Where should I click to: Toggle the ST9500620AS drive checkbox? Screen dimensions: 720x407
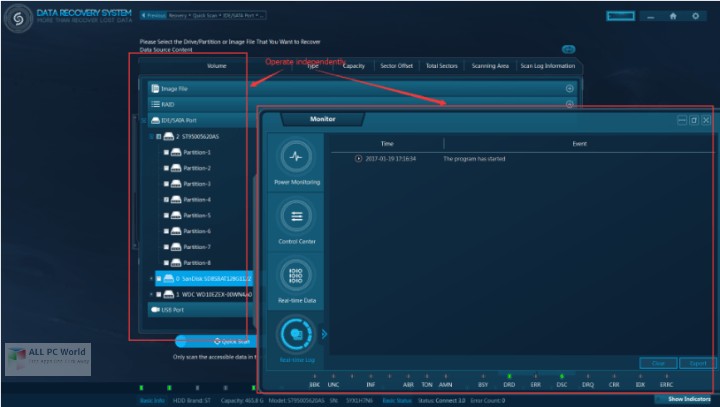158,136
